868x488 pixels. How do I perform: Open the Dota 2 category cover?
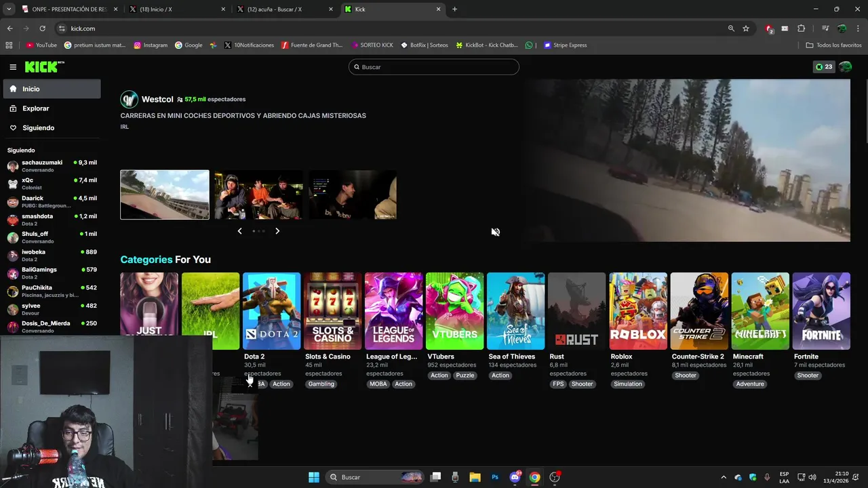click(271, 311)
